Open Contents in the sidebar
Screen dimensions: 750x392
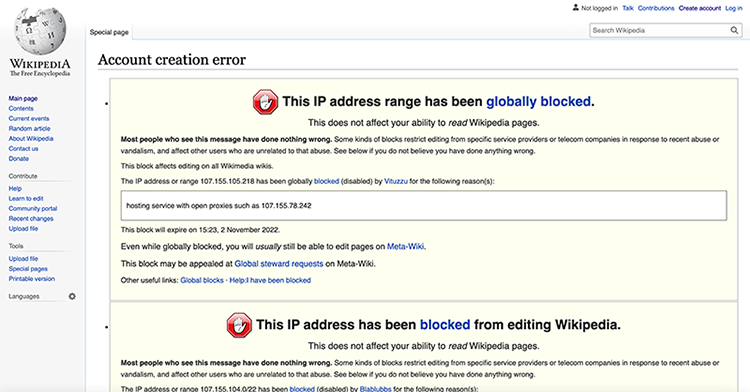coord(21,109)
